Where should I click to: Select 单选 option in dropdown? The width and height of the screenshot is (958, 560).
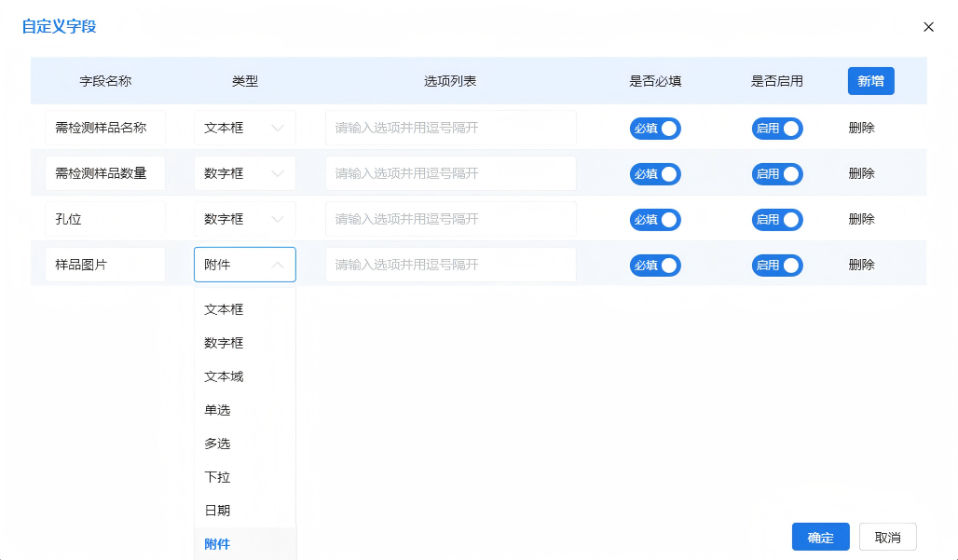[218, 410]
